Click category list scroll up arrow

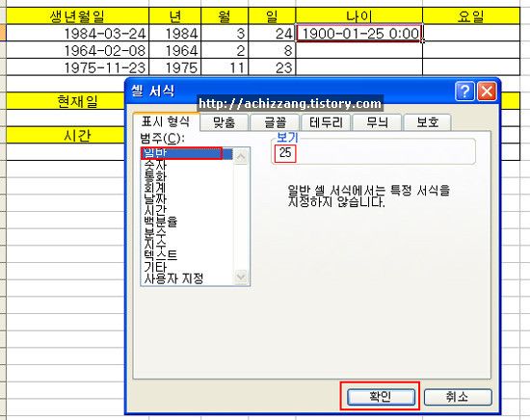(x=241, y=156)
